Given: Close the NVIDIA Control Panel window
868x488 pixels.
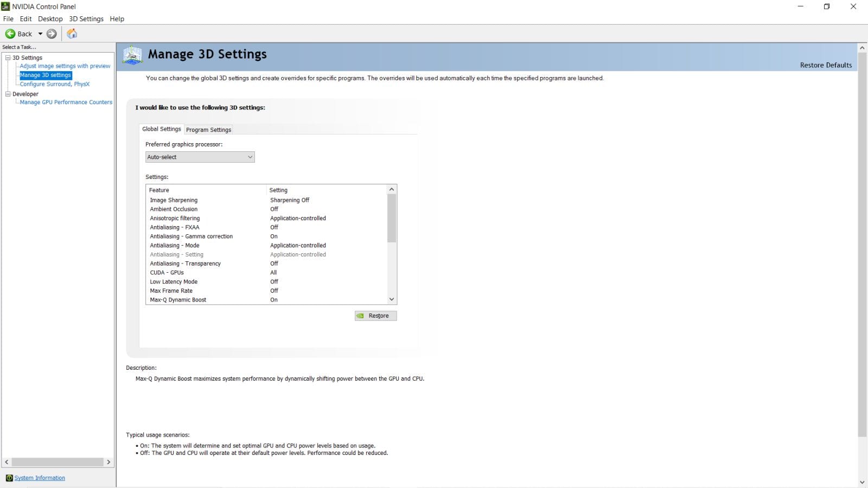Looking at the screenshot, I should (853, 7).
